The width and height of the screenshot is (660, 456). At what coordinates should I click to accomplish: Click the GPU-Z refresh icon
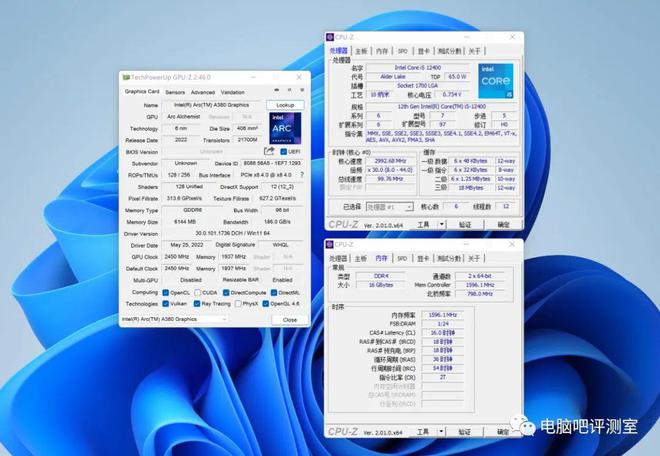click(x=288, y=92)
